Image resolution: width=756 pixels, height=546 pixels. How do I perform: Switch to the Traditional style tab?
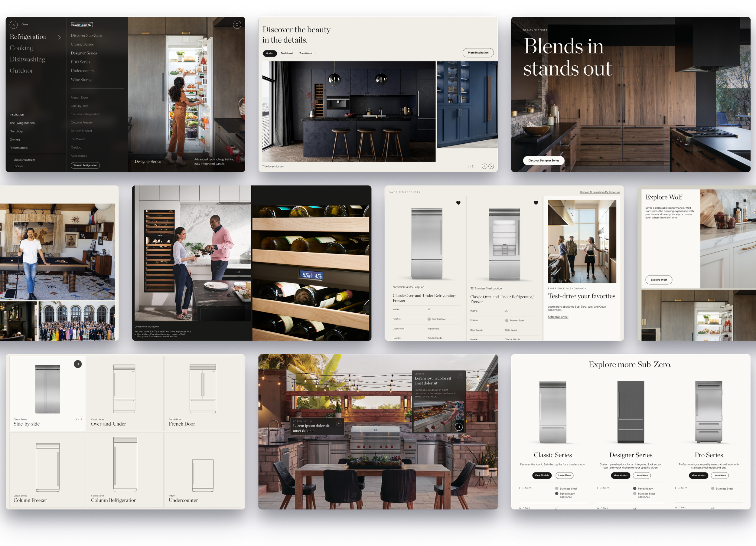tap(287, 53)
